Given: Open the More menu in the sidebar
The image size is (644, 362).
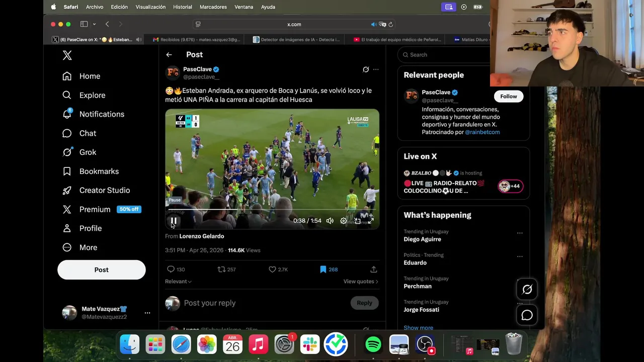Looking at the screenshot, I should tap(79, 247).
